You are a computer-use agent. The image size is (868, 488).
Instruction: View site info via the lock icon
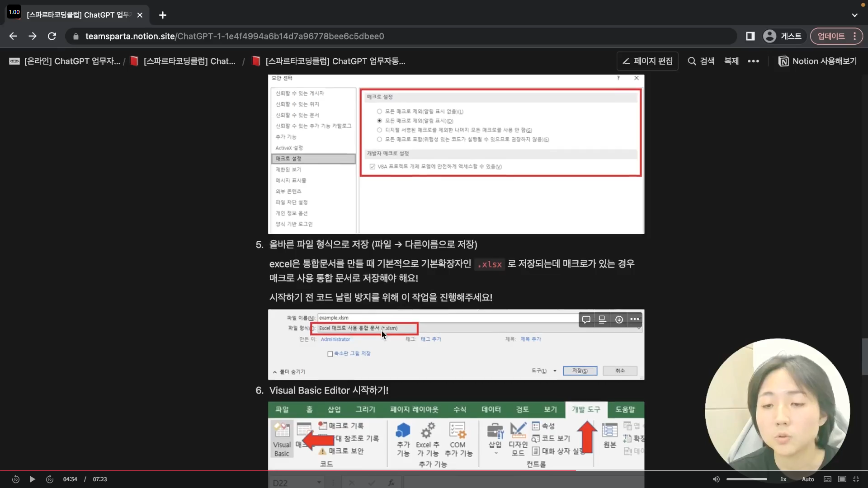coord(76,36)
